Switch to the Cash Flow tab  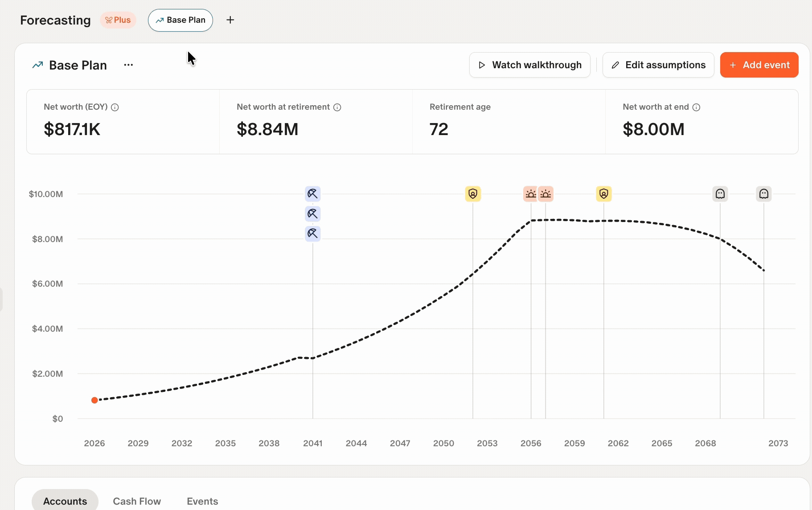click(137, 501)
